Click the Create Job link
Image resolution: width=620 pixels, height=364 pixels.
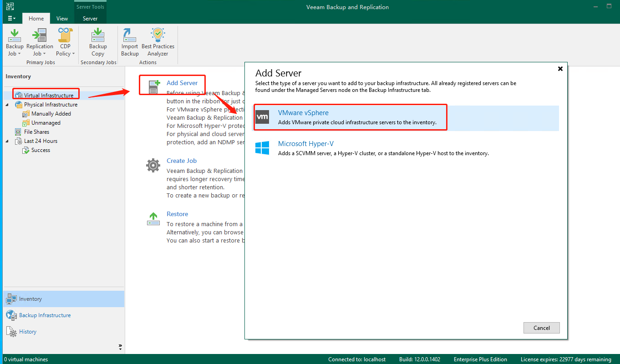(x=182, y=161)
